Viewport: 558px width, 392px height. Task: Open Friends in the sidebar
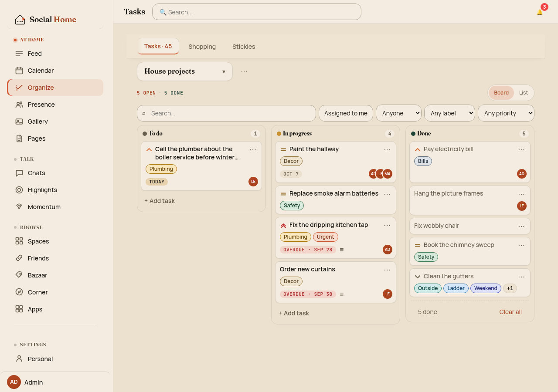click(55, 258)
